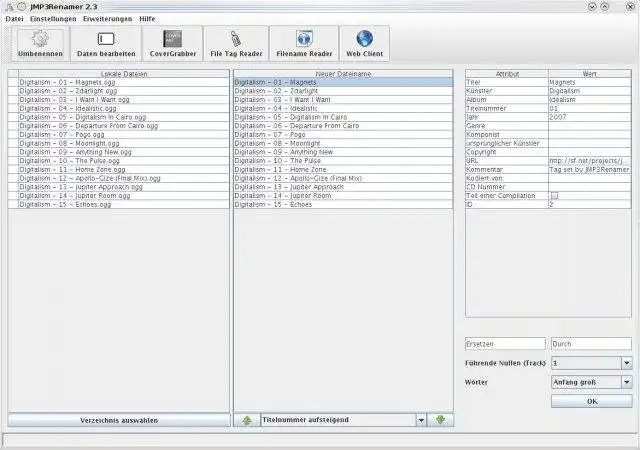Select local file 08 - Moonlight.ogg

124,143
